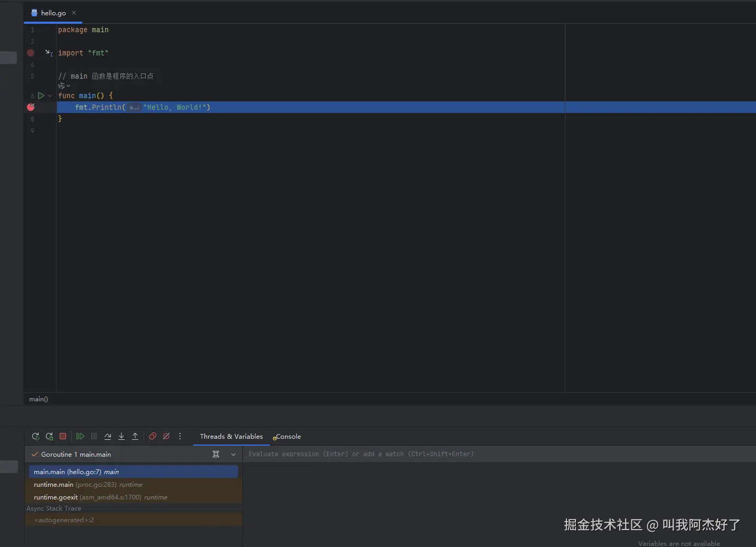Toggle the breakpoint on import line
756x547 pixels.
[31, 53]
